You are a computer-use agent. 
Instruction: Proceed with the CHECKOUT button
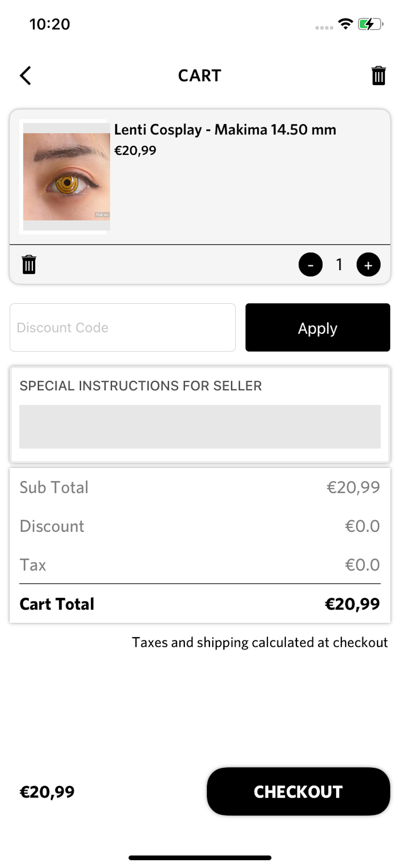(x=298, y=791)
